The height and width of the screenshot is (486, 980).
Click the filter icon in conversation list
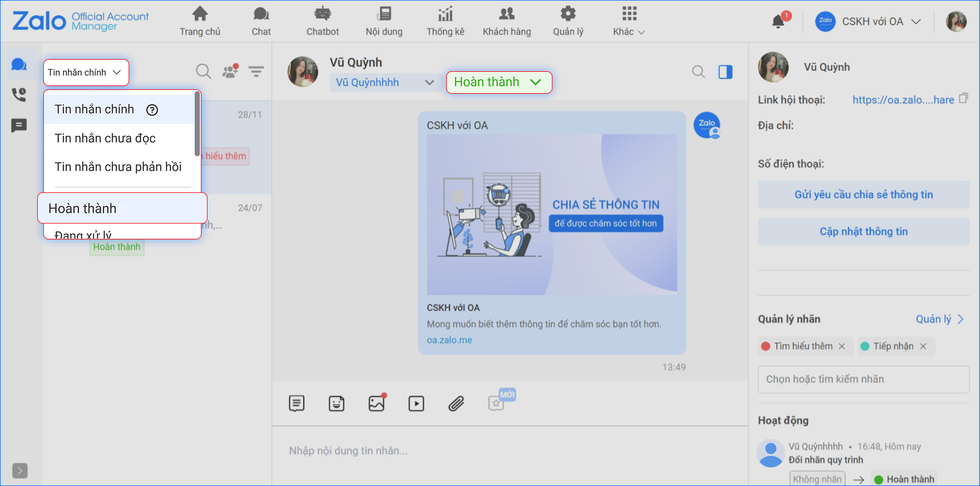point(256,72)
